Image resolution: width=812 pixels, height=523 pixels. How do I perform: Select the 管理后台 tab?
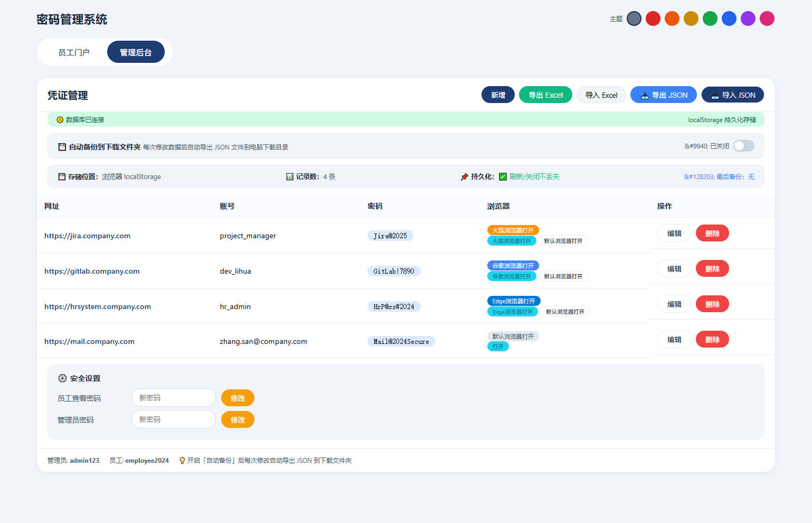pyautogui.click(x=136, y=52)
